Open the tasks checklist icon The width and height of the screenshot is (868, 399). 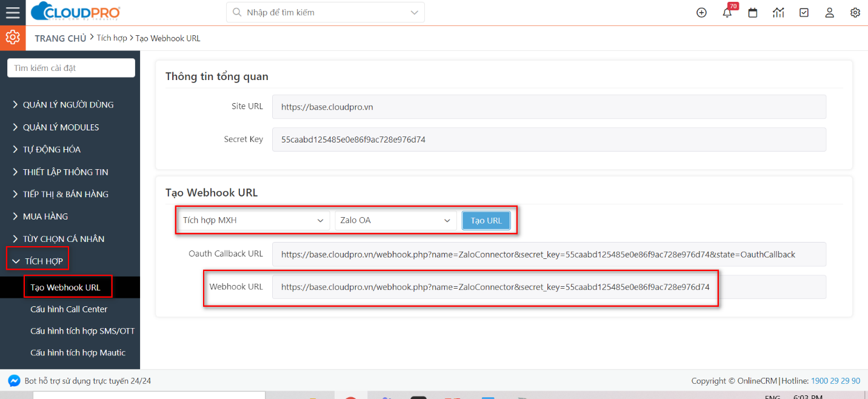[804, 12]
